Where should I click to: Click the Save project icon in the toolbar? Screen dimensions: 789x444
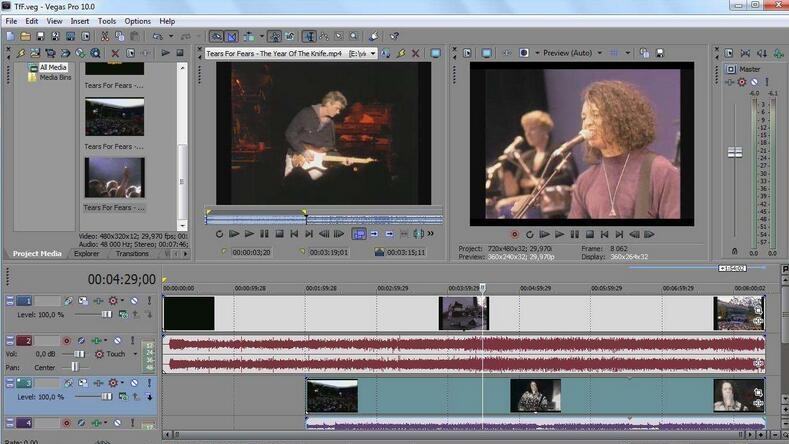coord(39,37)
